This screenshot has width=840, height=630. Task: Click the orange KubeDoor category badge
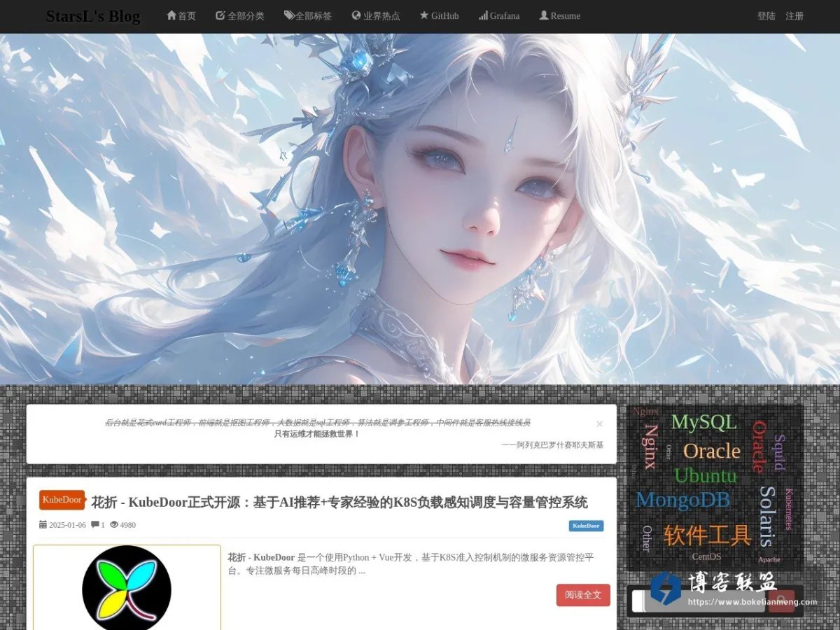pyautogui.click(x=62, y=500)
